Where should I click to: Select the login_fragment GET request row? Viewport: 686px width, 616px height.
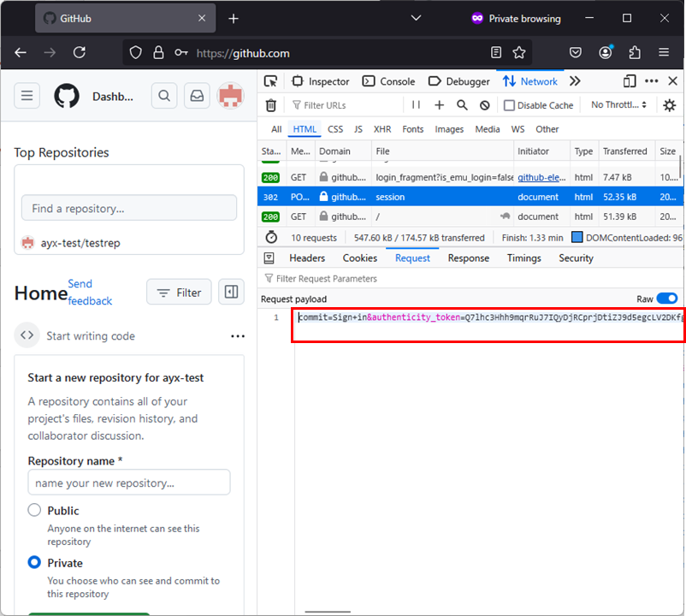[x=470, y=177]
